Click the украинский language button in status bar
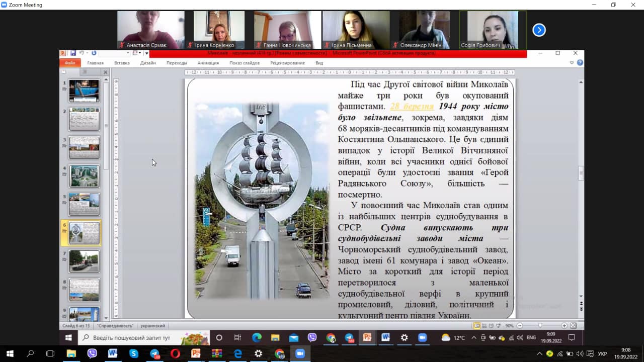Viewport: 644px width, 362px height. coord(152,326)
